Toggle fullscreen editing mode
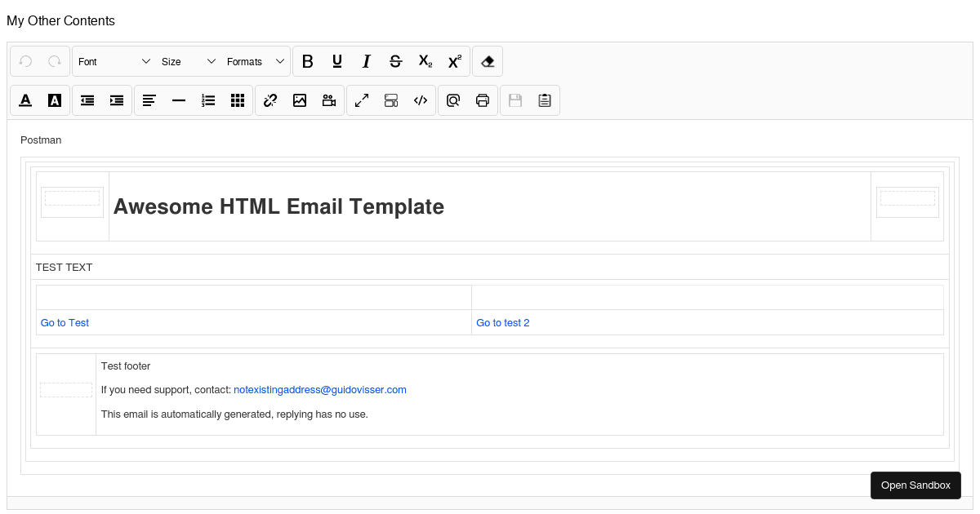The width and height of the screenshot is (980, 514). coord(362,100)
